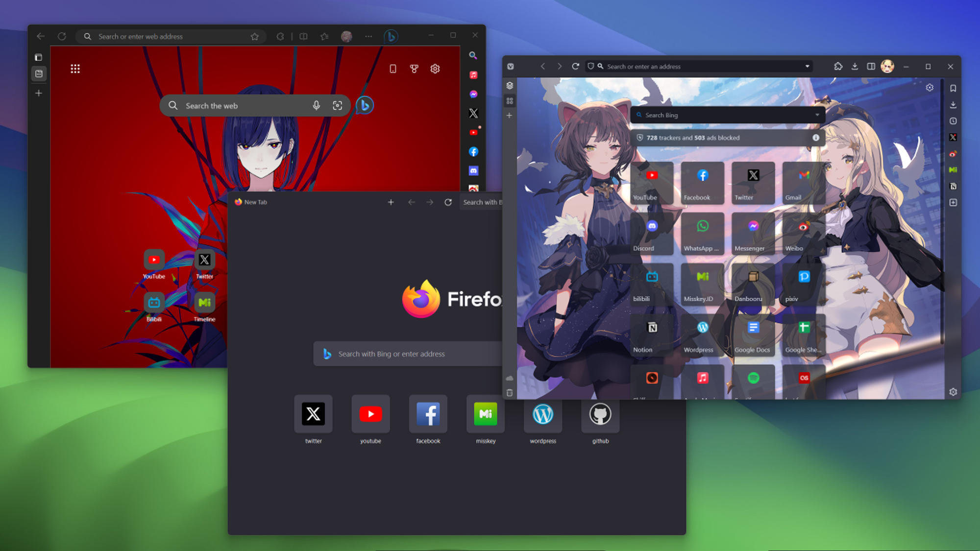Open Edge more options menu

(x=368, y=36)
